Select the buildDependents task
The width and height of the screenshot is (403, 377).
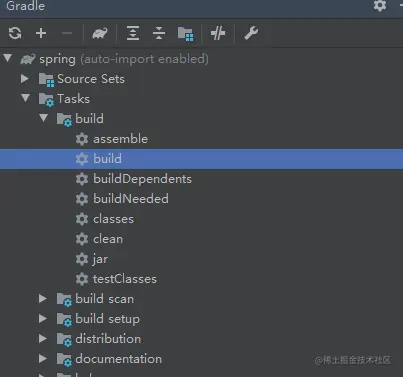201,179
